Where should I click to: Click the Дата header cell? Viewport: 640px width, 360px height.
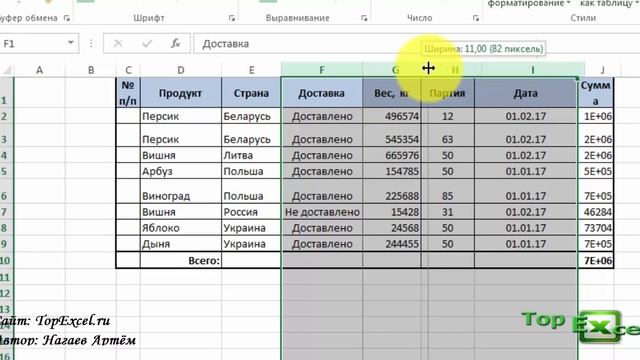click(526, 93)
